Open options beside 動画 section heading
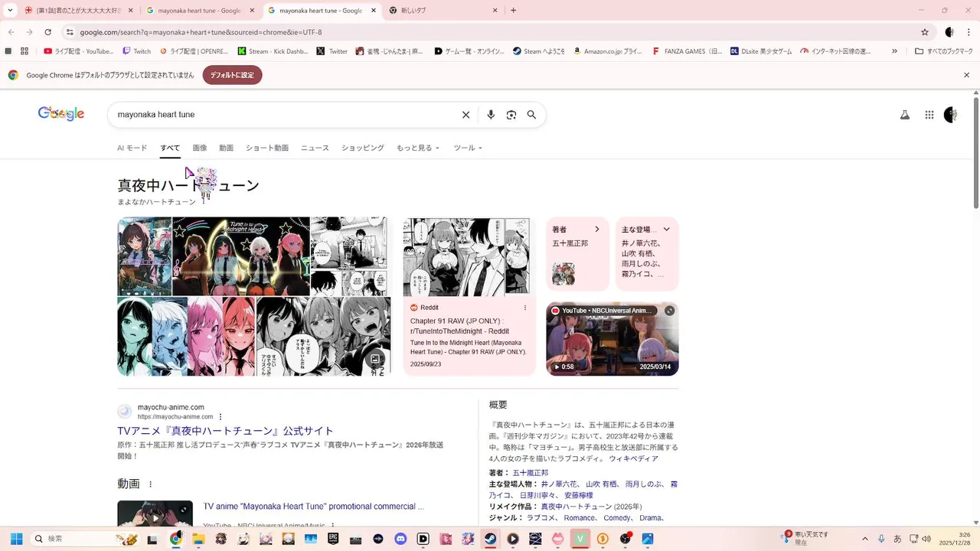This screenshot has height=551, width=980. point(150,484)
